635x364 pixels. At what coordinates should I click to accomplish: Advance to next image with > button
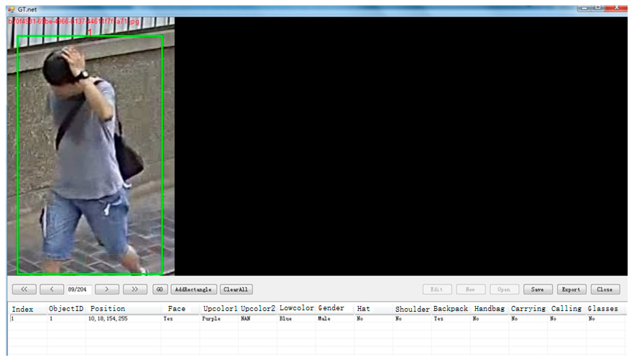(107, 289)
